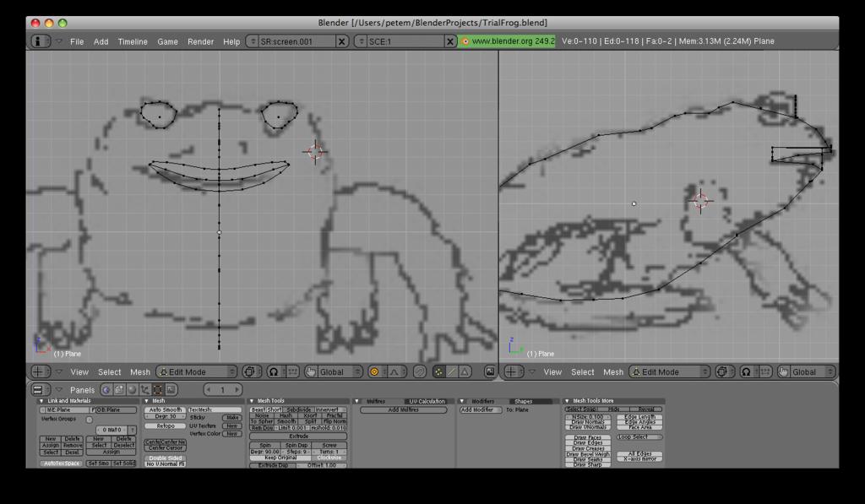Open the Global orientation dropdown in right view
The width and height of the screenshot is (865, 504).
pyautogui.click(x=813, y=371)
